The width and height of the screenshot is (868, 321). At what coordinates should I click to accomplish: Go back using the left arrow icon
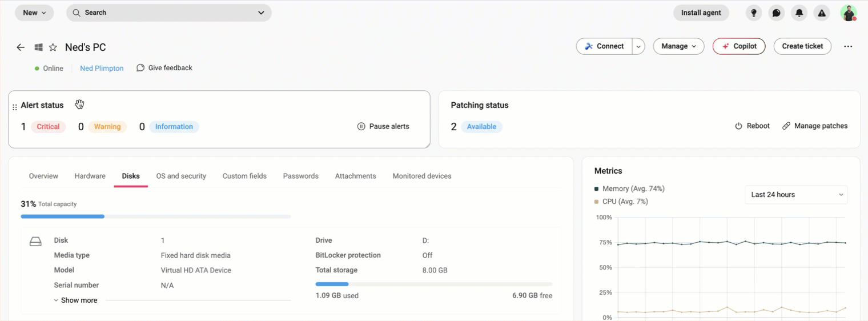click(21, 47)
